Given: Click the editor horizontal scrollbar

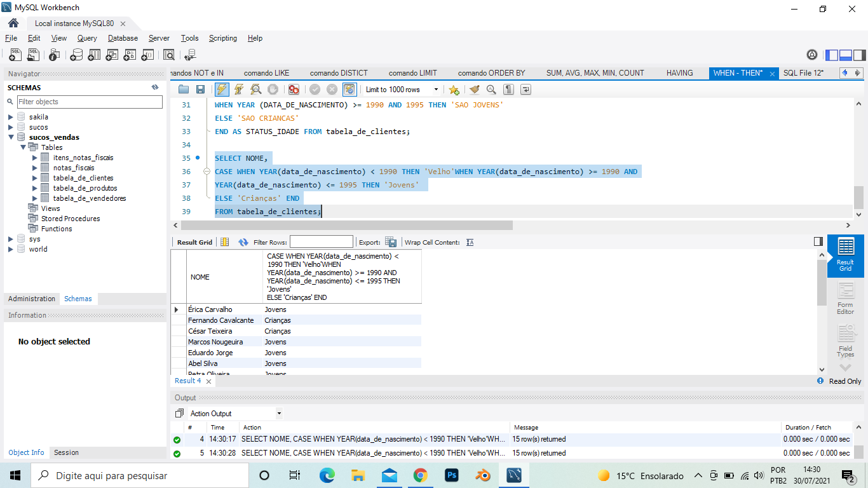Looking at the screenshot, I should pyautogui.click(x=347, y=225).
